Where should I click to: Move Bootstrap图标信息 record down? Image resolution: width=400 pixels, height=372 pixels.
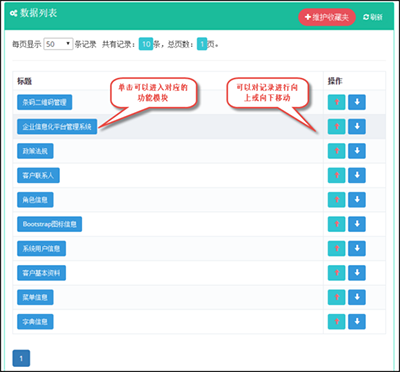[x=357, y=224]
